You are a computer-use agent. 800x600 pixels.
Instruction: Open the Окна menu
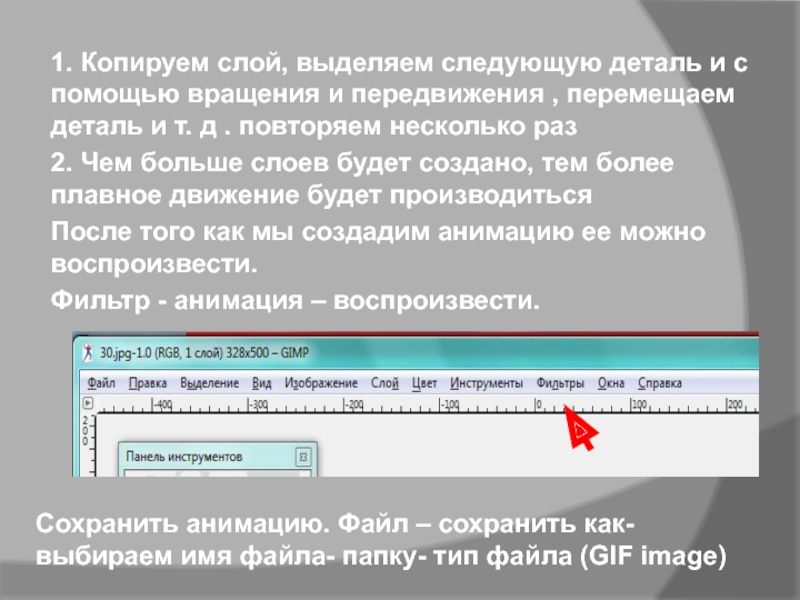(611, 383)
